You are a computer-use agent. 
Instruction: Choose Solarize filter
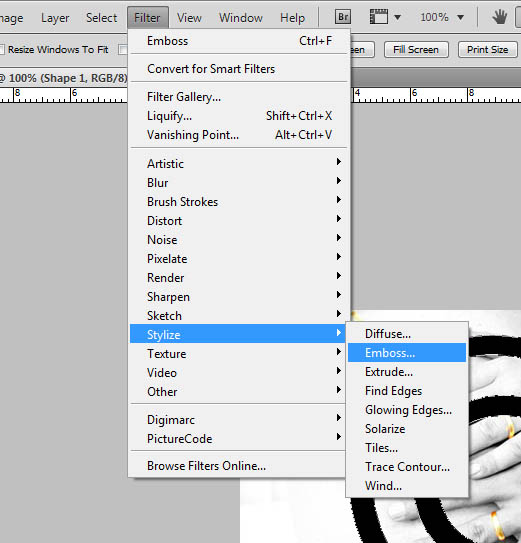point(407,429)
